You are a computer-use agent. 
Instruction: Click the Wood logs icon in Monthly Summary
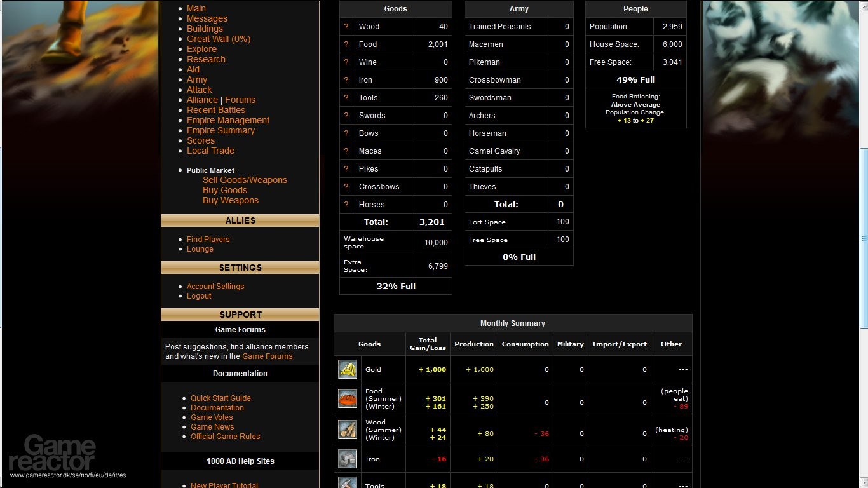[x=347, y=429]
